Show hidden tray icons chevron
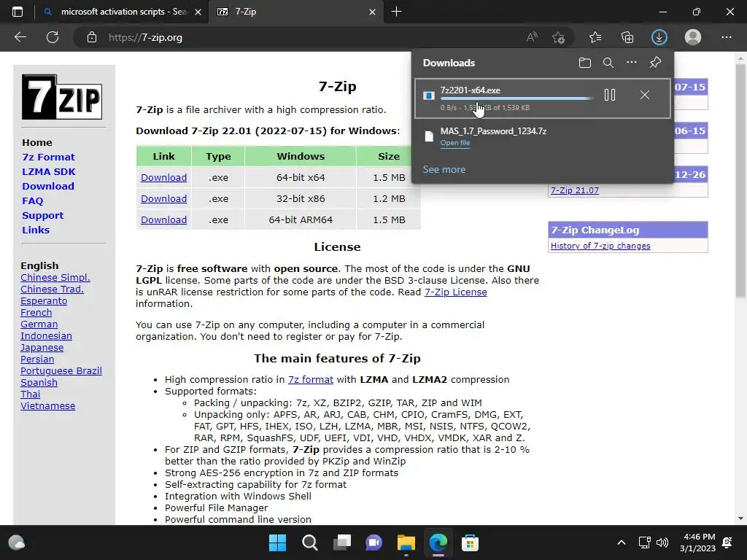The image size is (747, 560). click(622, 542)
